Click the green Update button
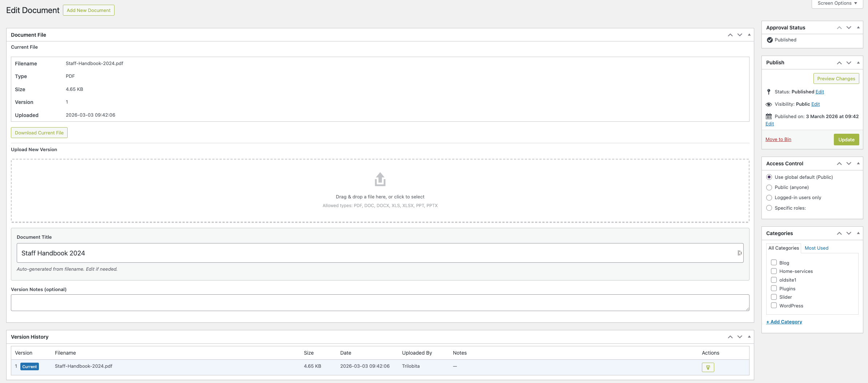Image resolution: width=868 pixels, height=383 pixels. [x=846, y=140]
